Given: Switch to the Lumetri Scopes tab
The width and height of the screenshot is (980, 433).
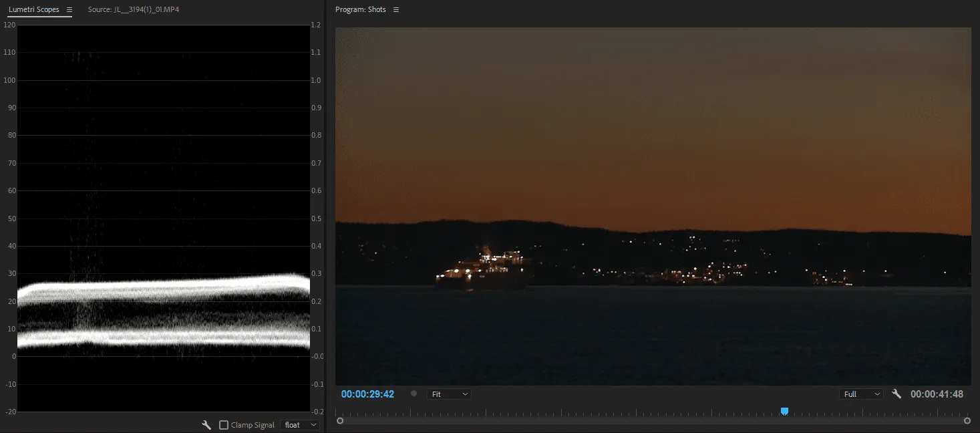Looking at the screenshot, I should (x=33, y=10).
